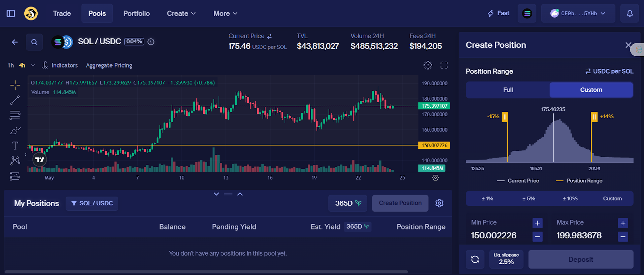Go to the Trade tab
The image size is (644, 275).
pyautogui.click(x=62, y=13)
